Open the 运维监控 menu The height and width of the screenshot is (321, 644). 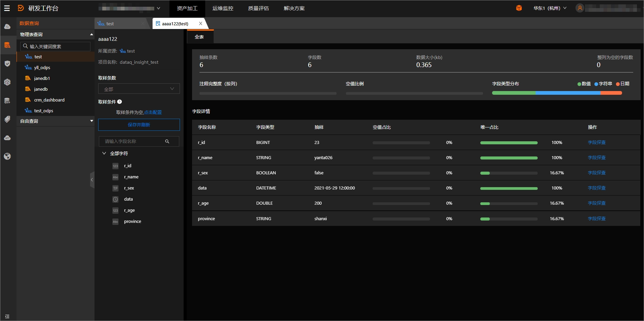223,8
